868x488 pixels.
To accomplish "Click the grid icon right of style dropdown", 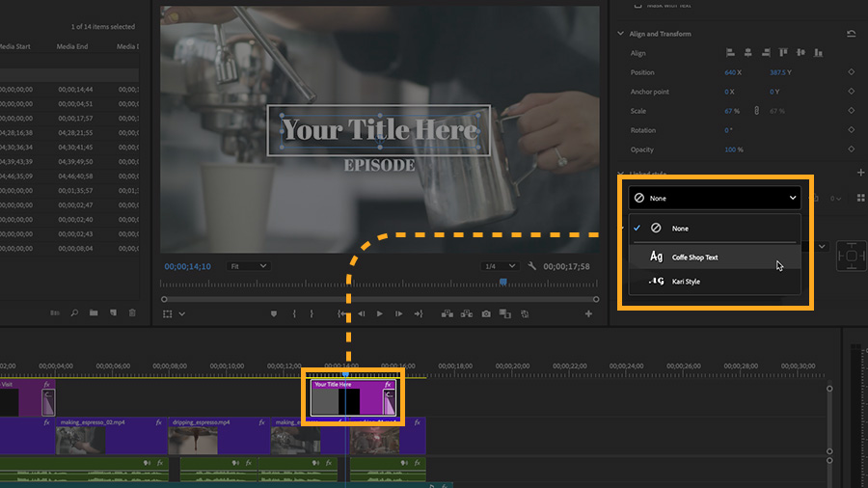I will point(860,198).
